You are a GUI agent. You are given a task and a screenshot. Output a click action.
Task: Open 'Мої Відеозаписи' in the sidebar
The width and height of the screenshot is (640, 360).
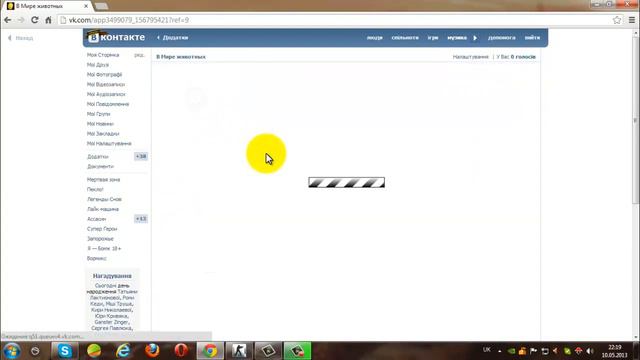tap(106, 84)
